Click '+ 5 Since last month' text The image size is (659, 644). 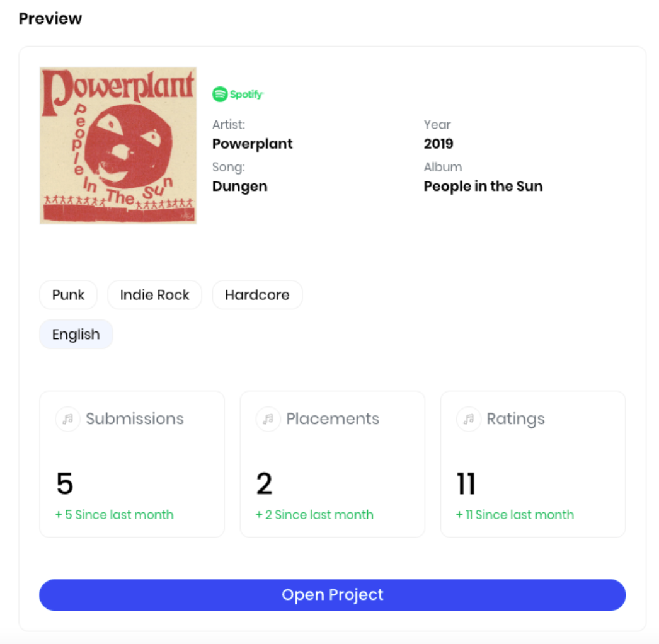point(114,515)
